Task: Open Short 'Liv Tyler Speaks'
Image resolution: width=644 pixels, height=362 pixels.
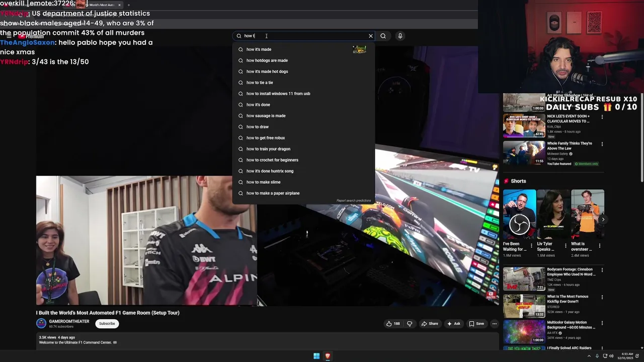Action: [x=553, y=213]
